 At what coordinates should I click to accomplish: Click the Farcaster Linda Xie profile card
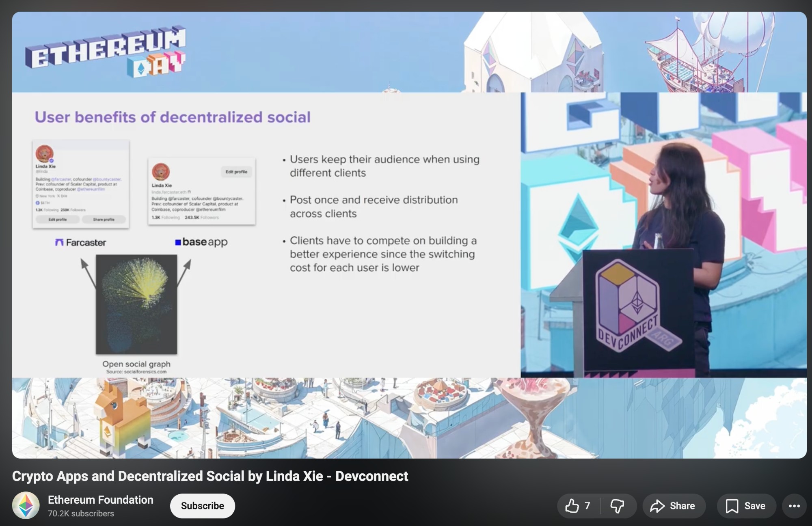(81, 184)
